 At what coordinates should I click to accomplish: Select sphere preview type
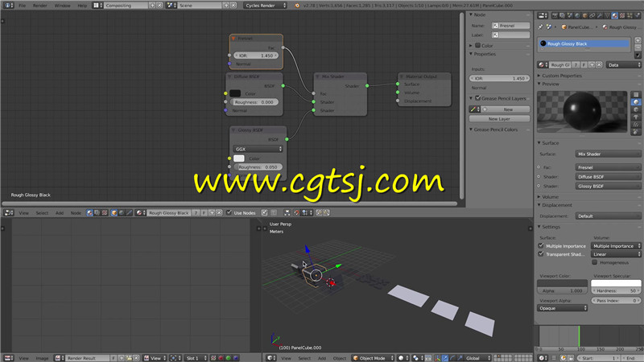[636, 102]
